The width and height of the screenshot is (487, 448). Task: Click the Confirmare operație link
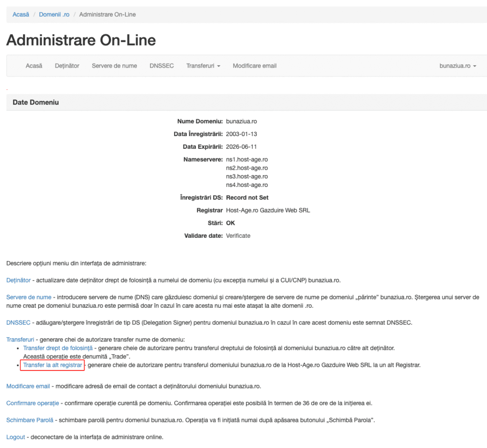coord(32,403)
